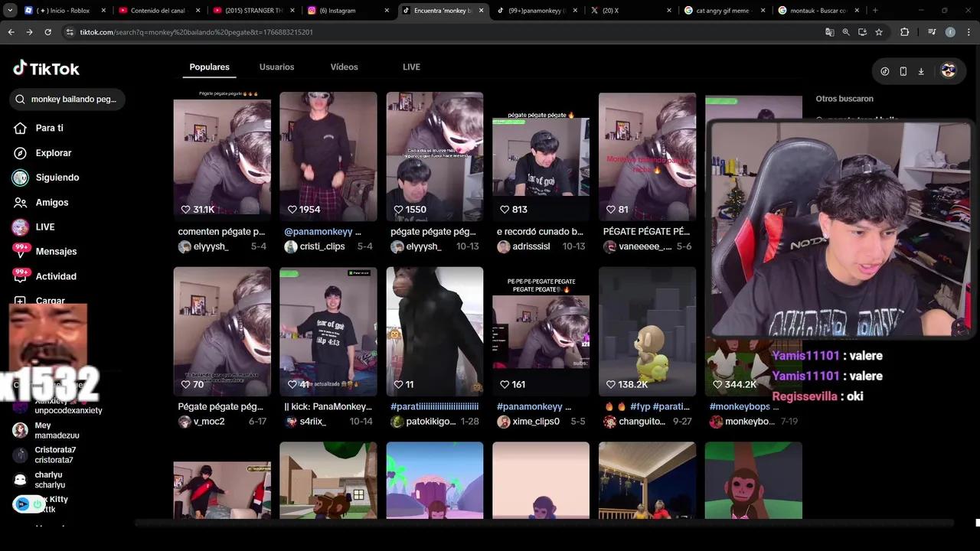980x551 pixels.
Task: Open the video thumbnail with 81 likes
Action: (647, 156)
